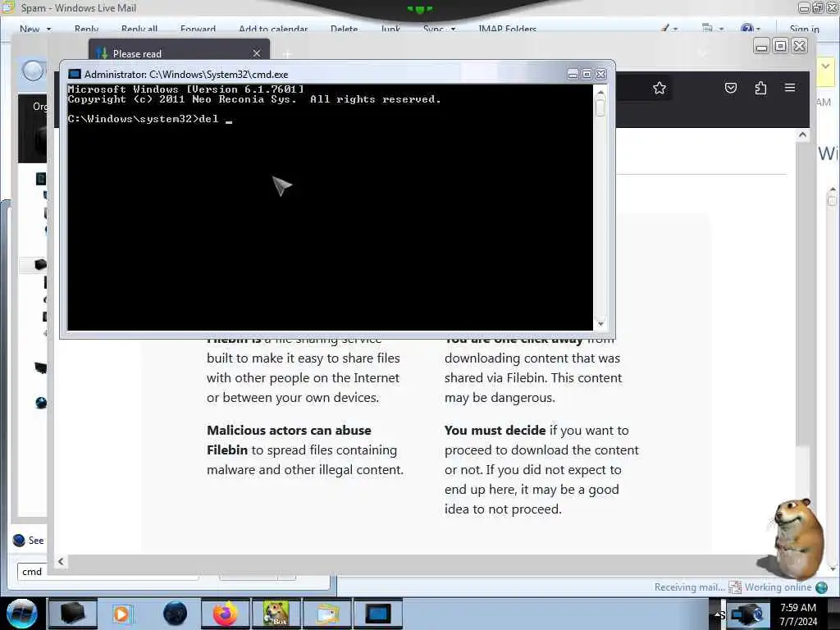Click the cmd window scroll up arrow

pyautogui.click(x=600, y=93)
